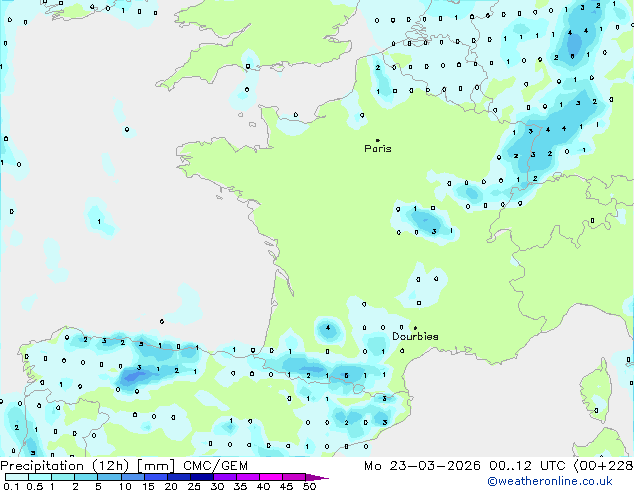
Task: Click the '45' scale label
Action: tap(286, 486)
